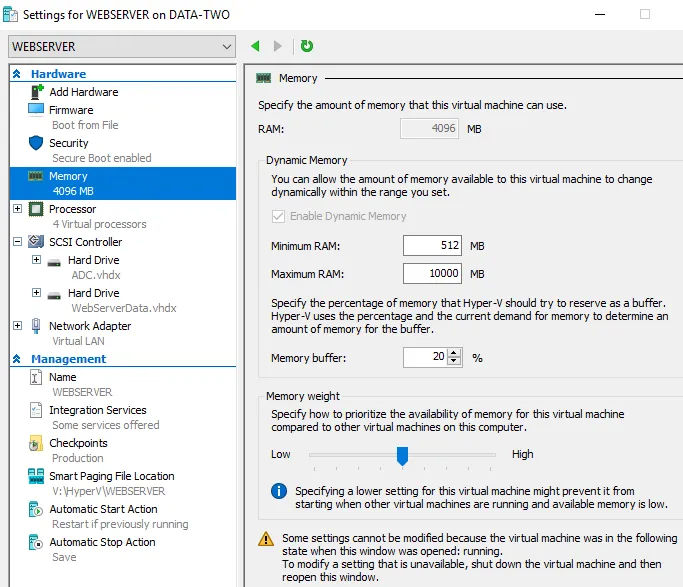Click the Checkpoints icon
This screenshot has height=587, width=683.
click(36, 443)
